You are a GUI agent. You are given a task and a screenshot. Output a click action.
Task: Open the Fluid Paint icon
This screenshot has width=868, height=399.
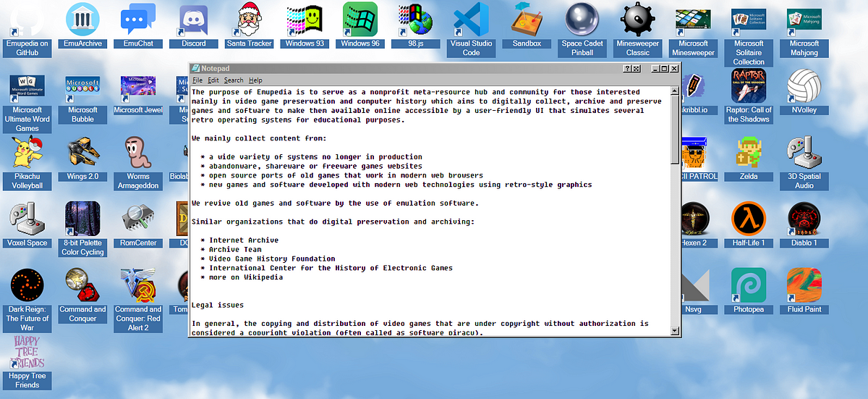(804, 292)
